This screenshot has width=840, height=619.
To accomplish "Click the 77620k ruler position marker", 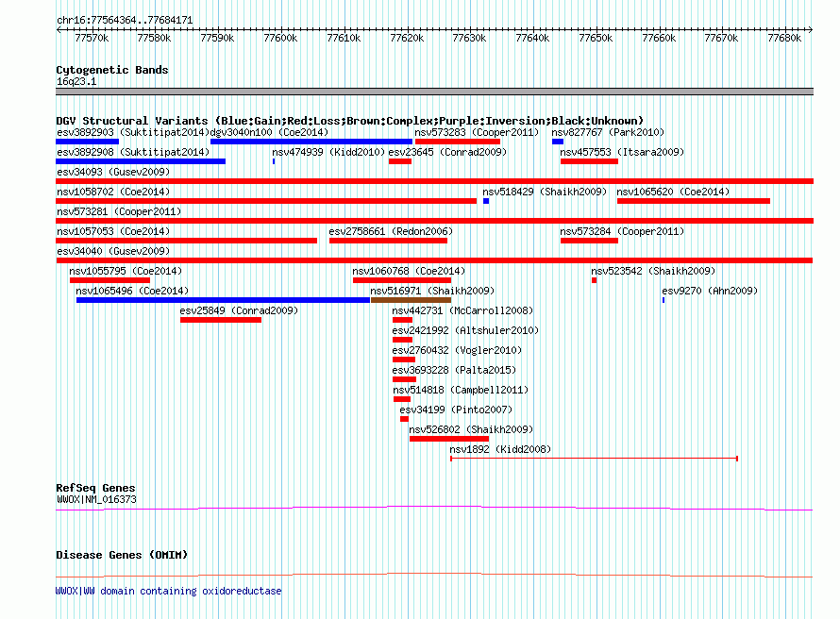I will click(x=407, y=38).
